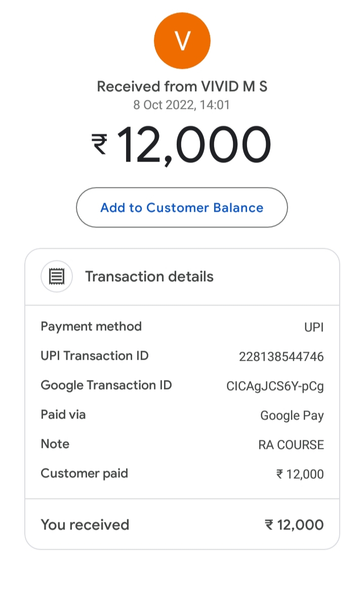Select UPI transaction number 228138544746
Image resolution: width=364 pixels, height=604 pixels.
click(x=281, y=357)
